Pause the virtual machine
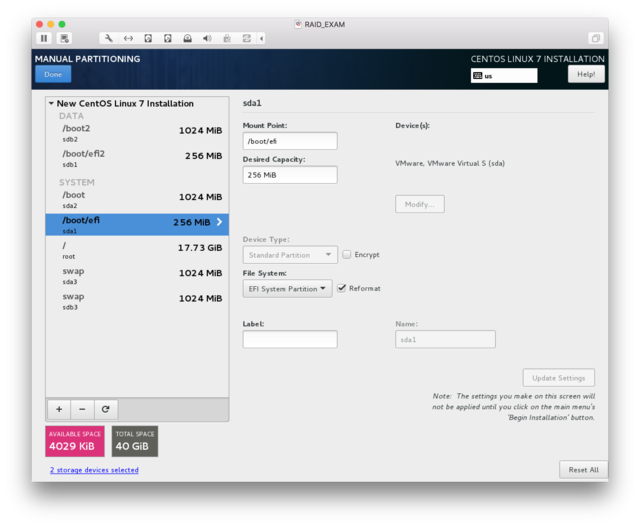640x527 pixels. click(x=44, y=39)
